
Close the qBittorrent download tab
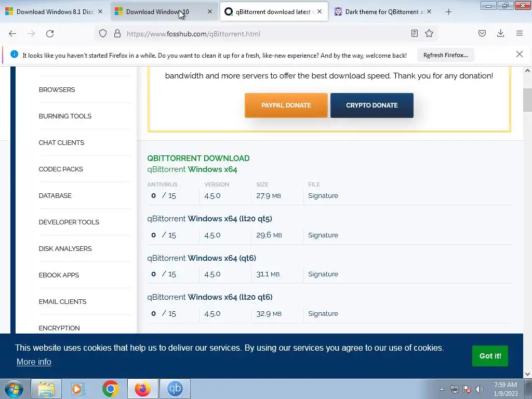[x=320, y=11]
